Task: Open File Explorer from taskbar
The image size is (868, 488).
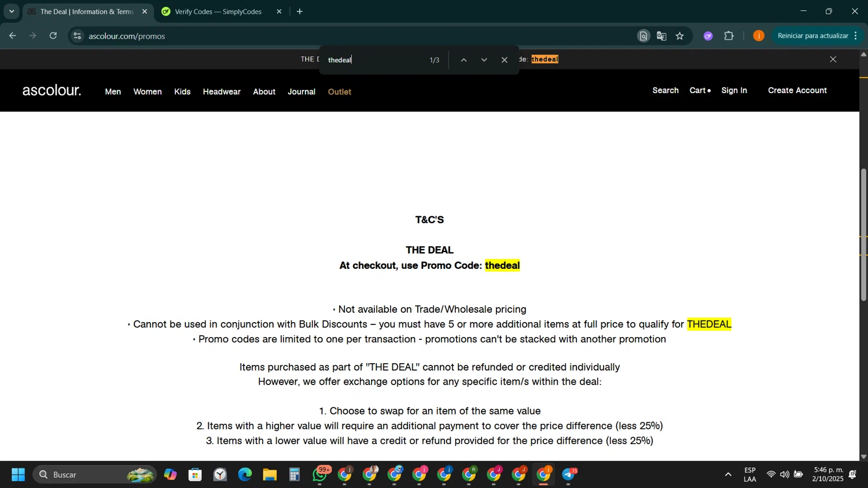Action: (270, 475)
